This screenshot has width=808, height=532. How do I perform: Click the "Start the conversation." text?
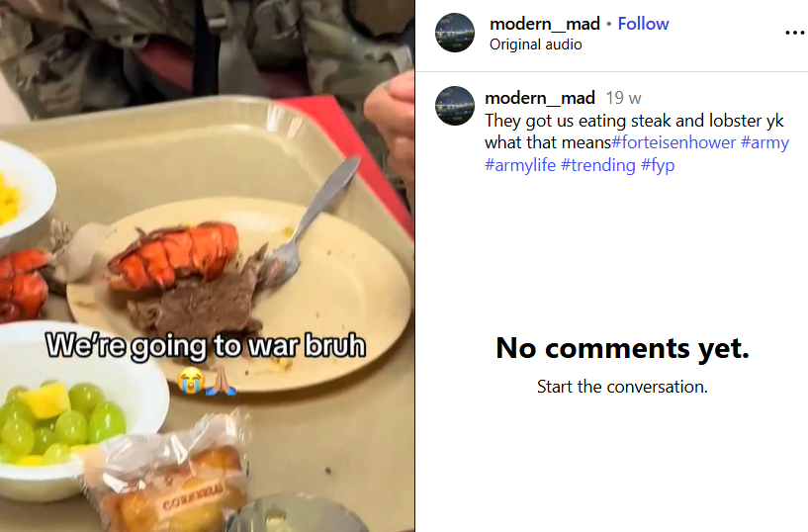pos(622,387)
